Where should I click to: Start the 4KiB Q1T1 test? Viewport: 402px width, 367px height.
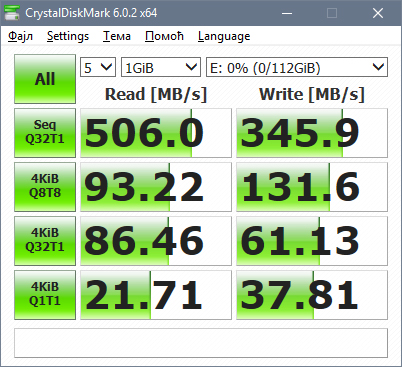tap(45, 295)
